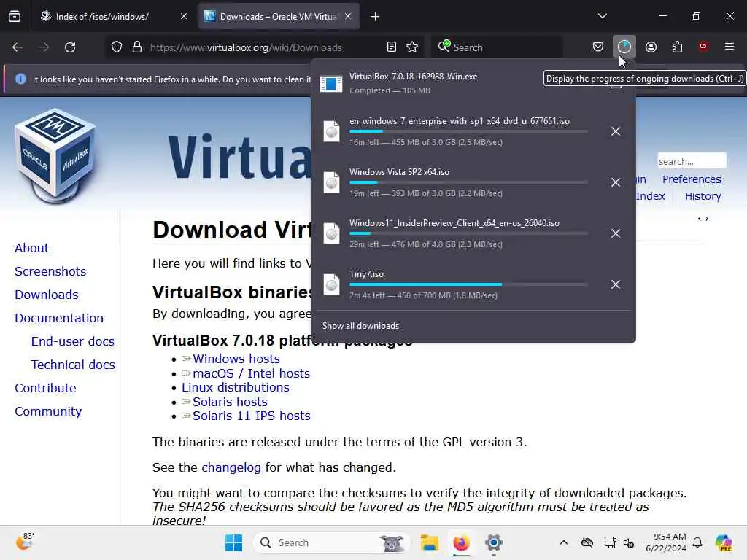The height and width of the screenshot is (560, 747).
Task: Open the Windows Start menu
Action: tap(233, 542)
